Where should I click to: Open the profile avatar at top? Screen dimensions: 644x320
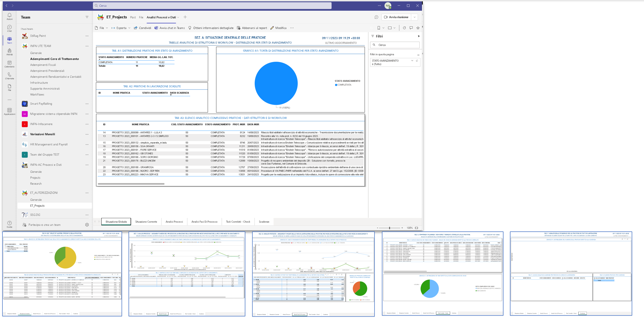point(388,5)
